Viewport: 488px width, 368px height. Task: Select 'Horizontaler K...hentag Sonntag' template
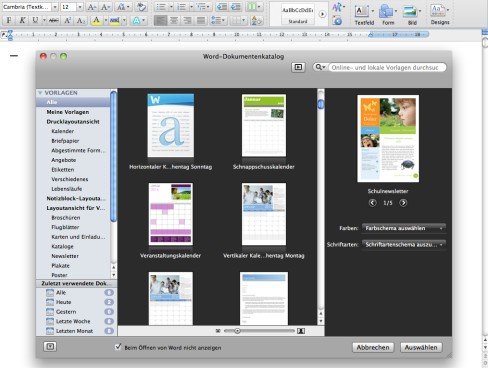tap(170, 125)
